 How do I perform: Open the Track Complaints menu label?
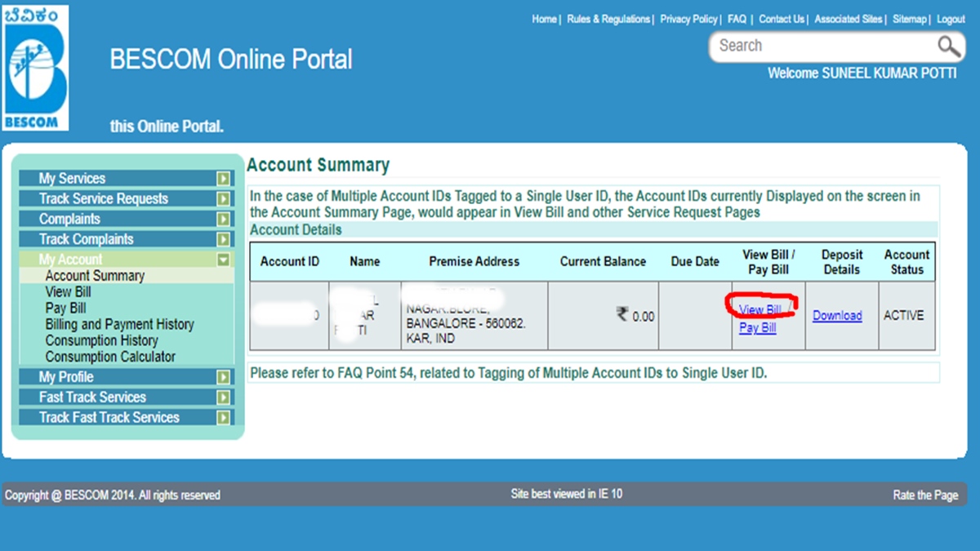click(86, 240)
